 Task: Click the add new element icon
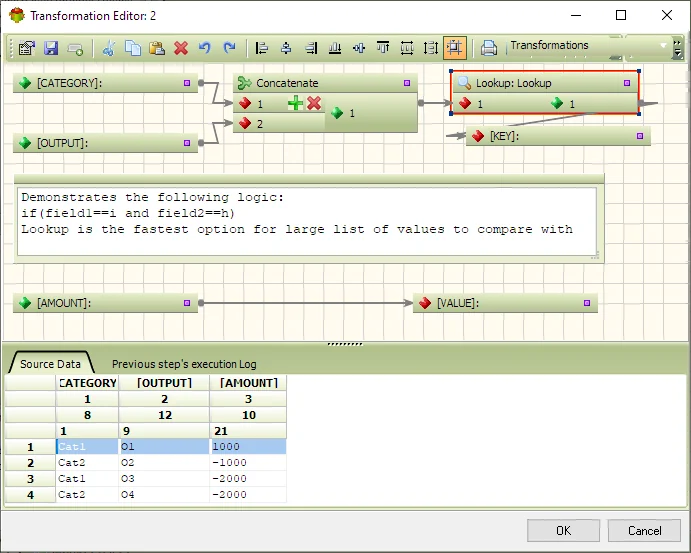tap(75, 48)
